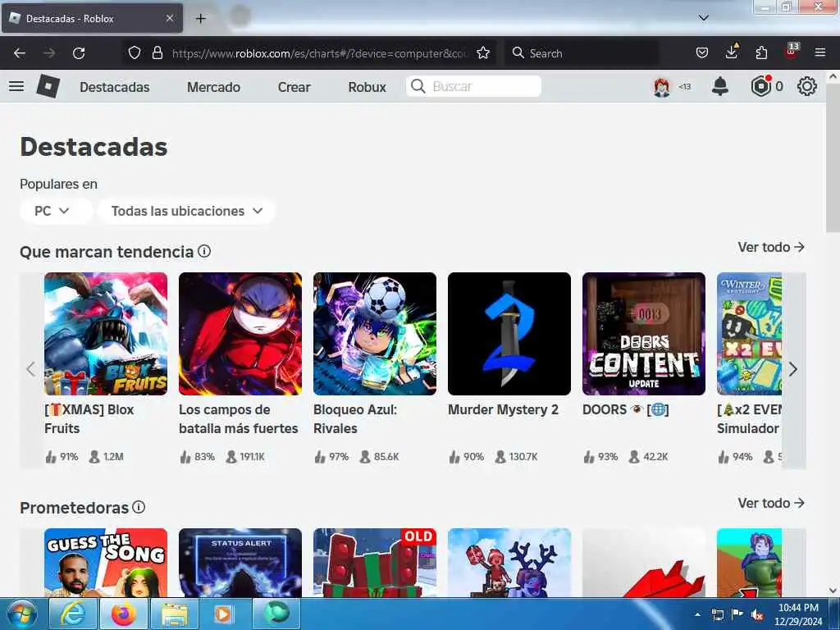Image resolution: width=840 pixels, height=630 pixels.
Task: Open the Guess The Song thumbnail
Action: pos(106,563)
